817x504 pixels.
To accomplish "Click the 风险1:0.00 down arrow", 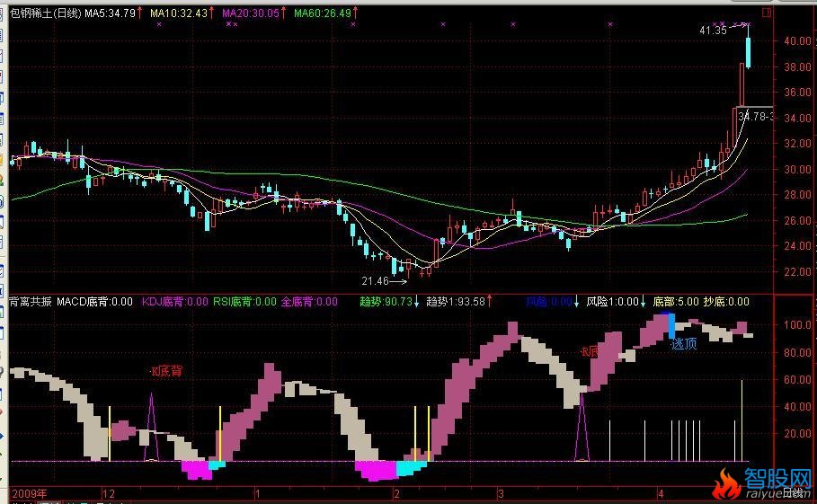I will [x=644, y=303].
